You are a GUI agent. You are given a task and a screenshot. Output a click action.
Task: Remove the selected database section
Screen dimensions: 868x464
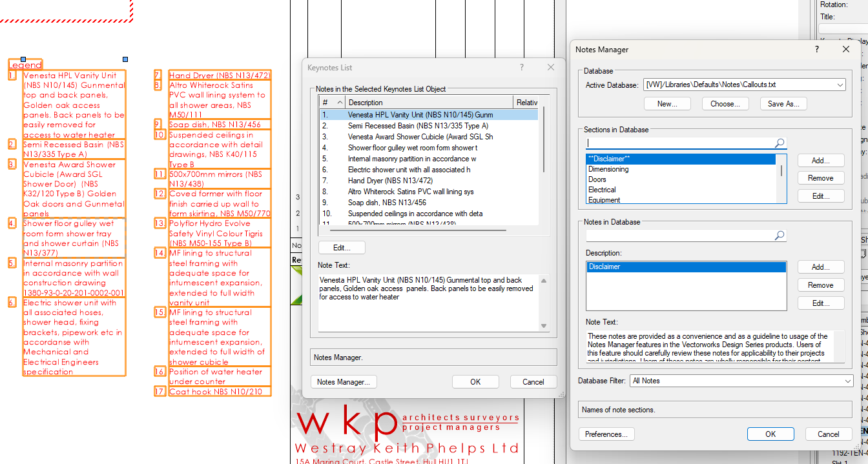pyautogui.click(x=820, y=177)
